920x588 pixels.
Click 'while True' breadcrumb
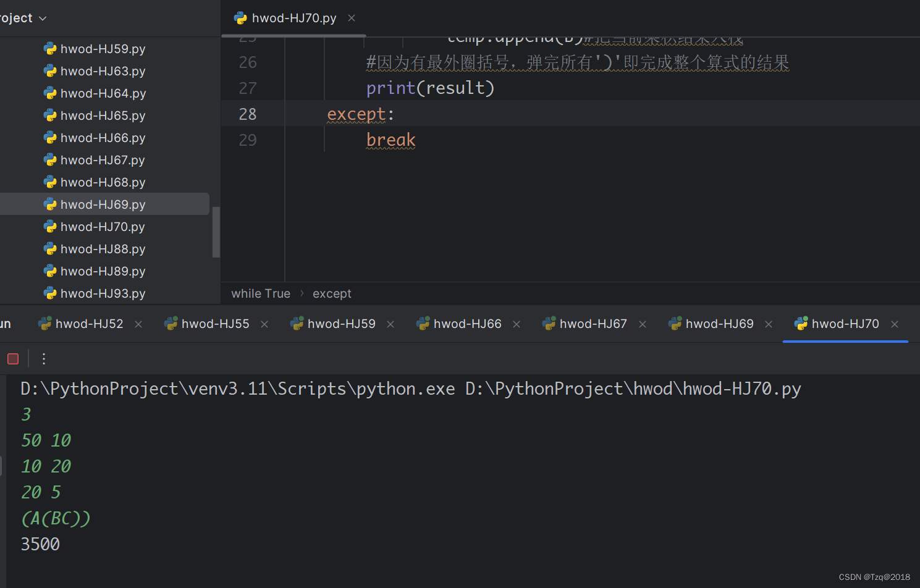[261, 294]
